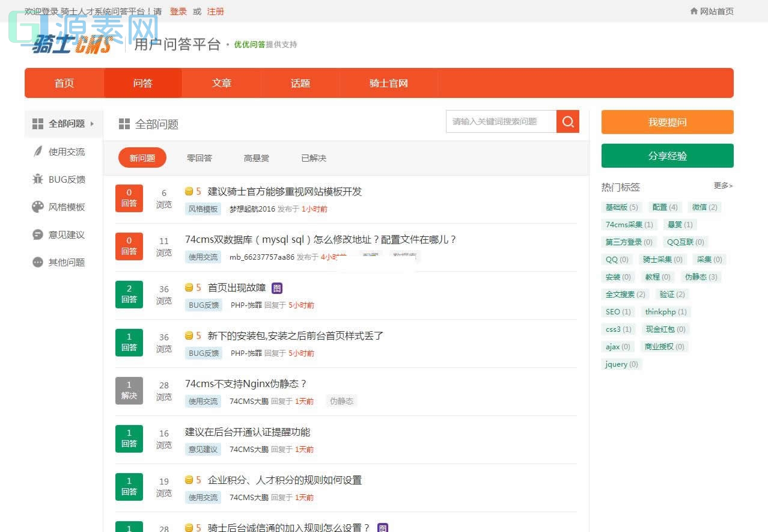Click the 我要提问 button
The image size is (768, 532).
tap(666, 122)
